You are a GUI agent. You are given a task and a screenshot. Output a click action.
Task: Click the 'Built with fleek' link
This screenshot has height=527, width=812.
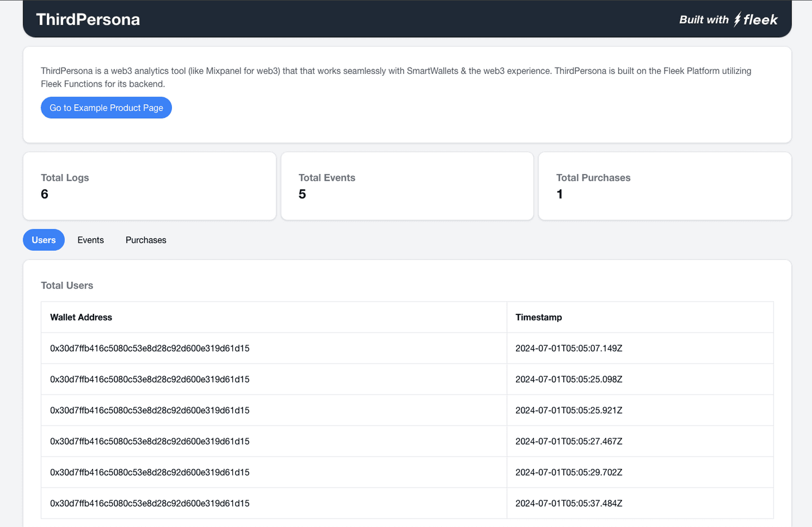[728, 20]
